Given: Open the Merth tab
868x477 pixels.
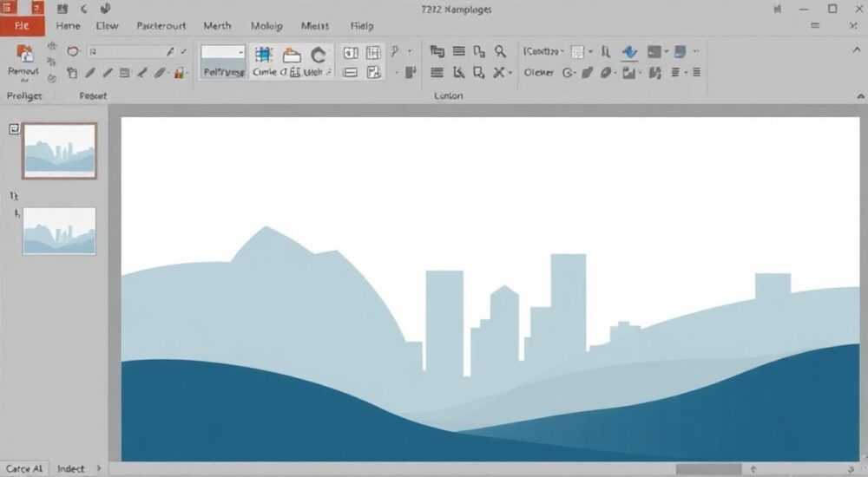Looking at the screenshot, I should point(217,26).
